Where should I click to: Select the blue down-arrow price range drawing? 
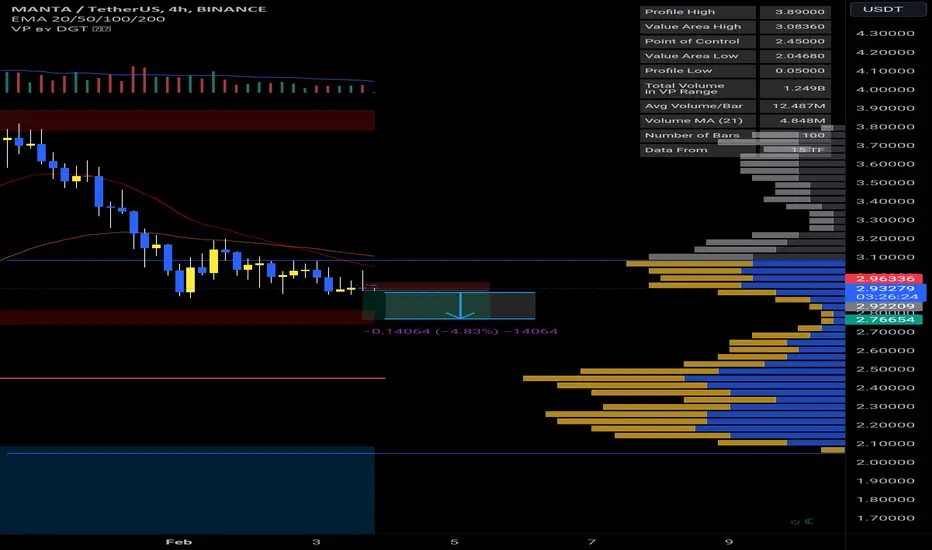[460, 306]
